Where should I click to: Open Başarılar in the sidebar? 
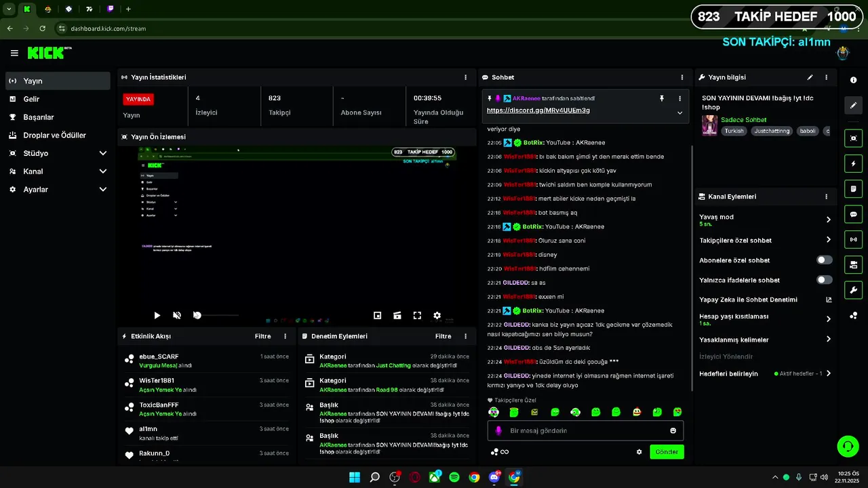58,117
